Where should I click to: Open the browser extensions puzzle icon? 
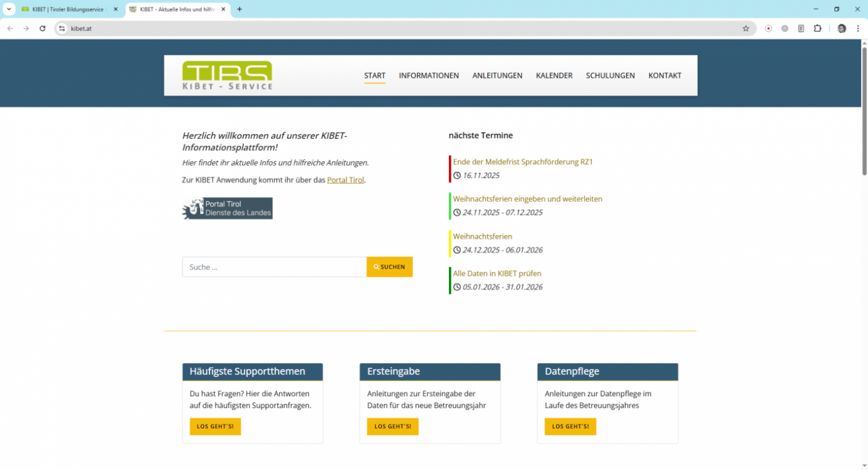pyautogui.click(x=817, y=28)
